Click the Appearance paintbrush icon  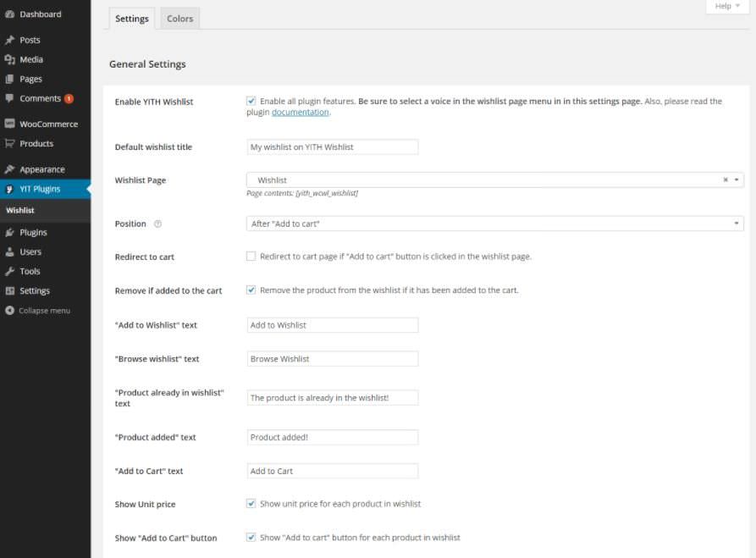(9, 169)
